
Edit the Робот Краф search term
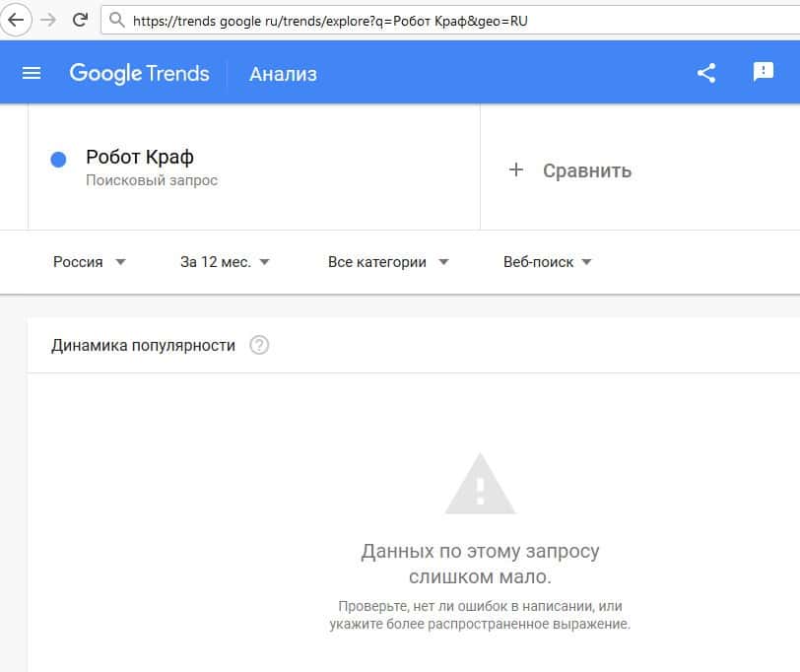pos(139,158)
